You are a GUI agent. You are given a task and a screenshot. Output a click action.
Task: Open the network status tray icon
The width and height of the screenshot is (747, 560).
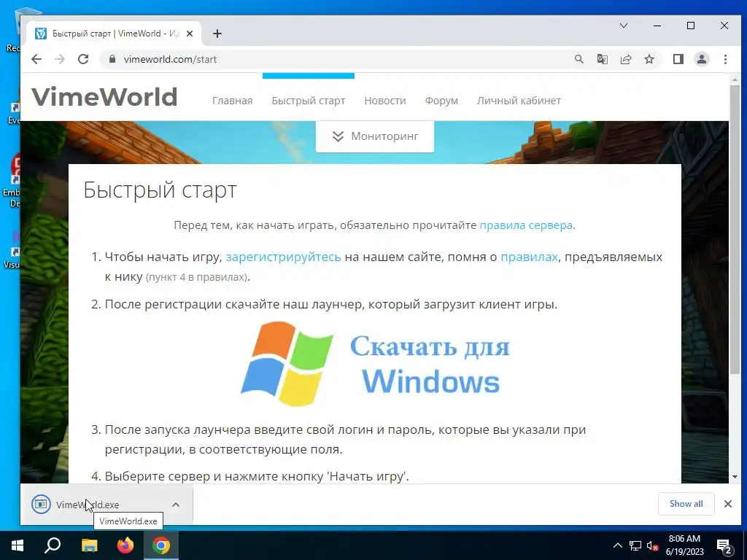click(x=635, y=545)
